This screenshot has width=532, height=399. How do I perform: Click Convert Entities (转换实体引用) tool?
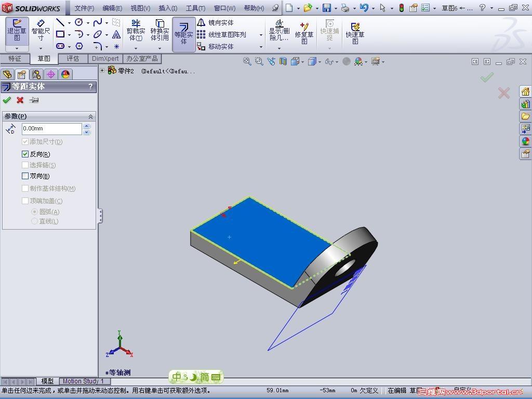point(159,31)
